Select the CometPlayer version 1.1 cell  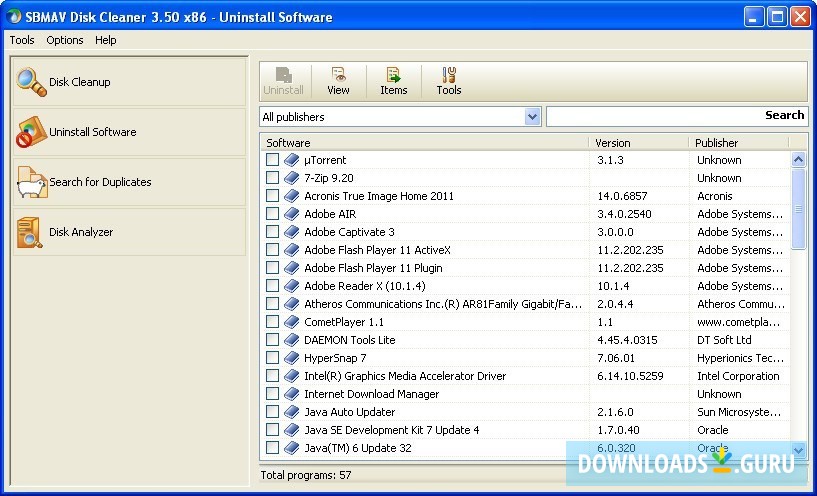point(605,322)
